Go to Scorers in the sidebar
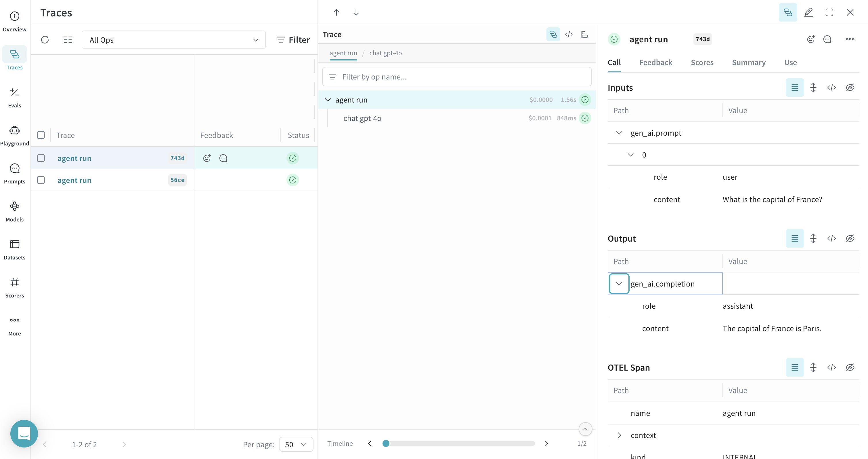 pos(14,288)
